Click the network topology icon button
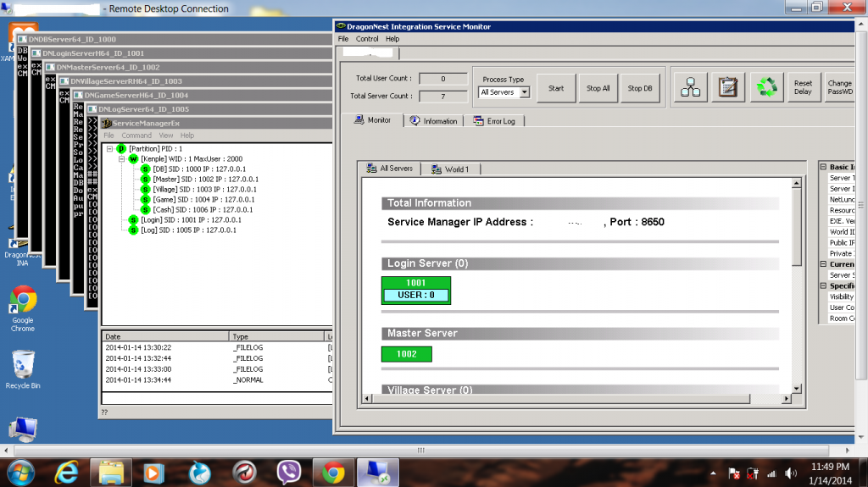This screenshot has width=868, height=487. [690, 87]
